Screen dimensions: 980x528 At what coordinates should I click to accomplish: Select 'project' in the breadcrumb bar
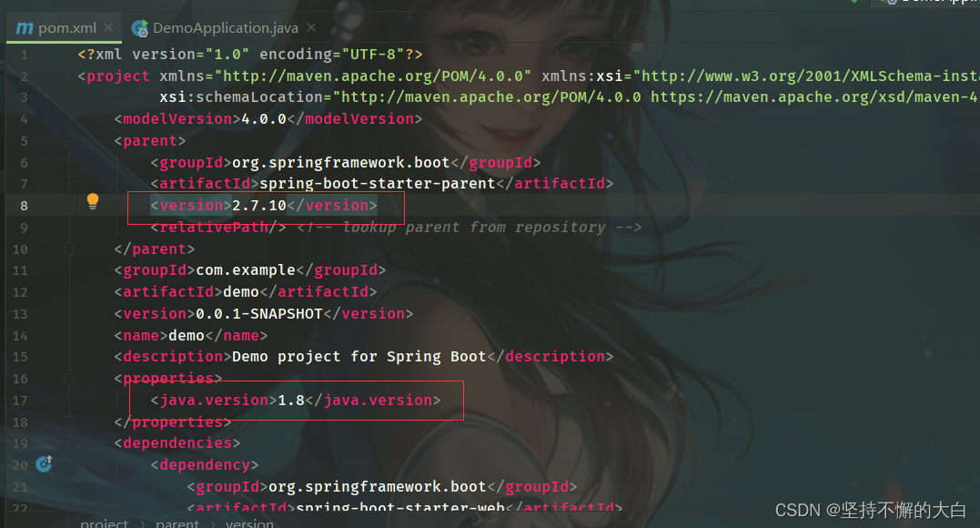coord(104,523)
